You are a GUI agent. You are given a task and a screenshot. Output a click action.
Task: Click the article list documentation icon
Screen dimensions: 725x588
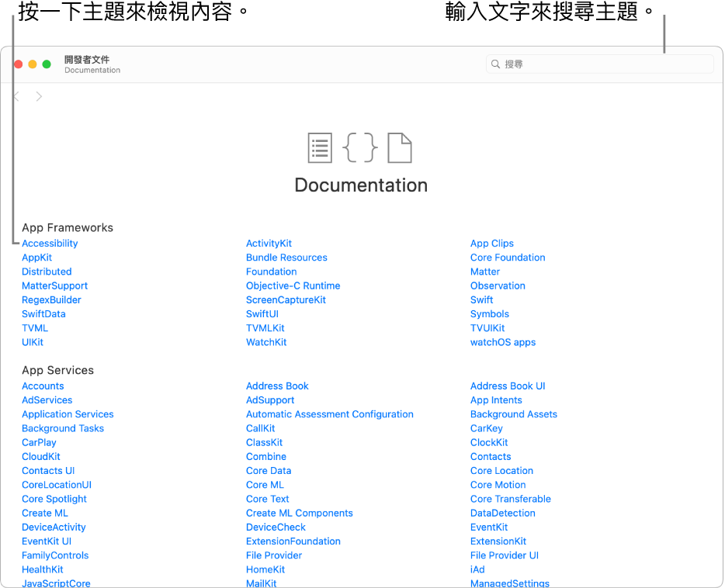click(x=320, y=148)
